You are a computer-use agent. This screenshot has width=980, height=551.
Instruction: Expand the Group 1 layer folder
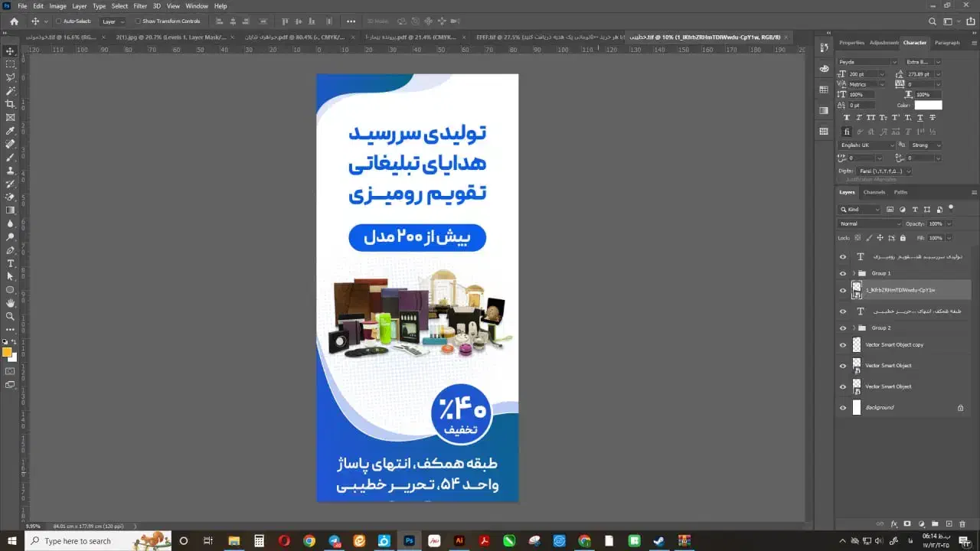point(854,273)
